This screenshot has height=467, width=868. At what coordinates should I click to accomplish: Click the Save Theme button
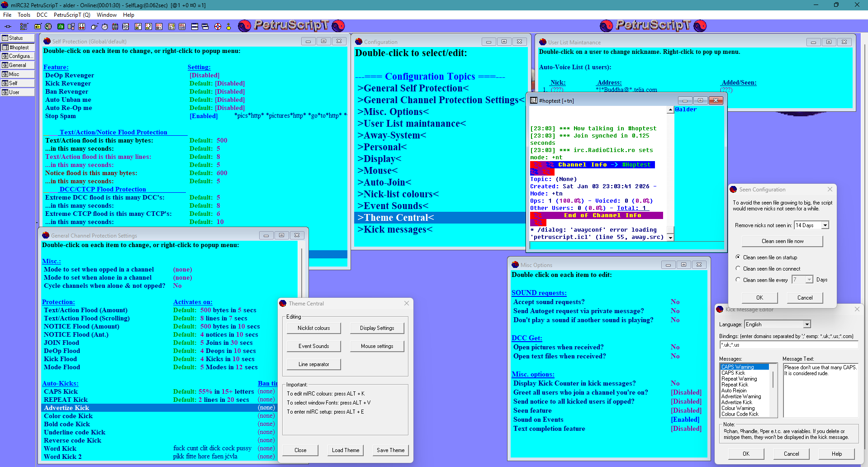[391, 450]
